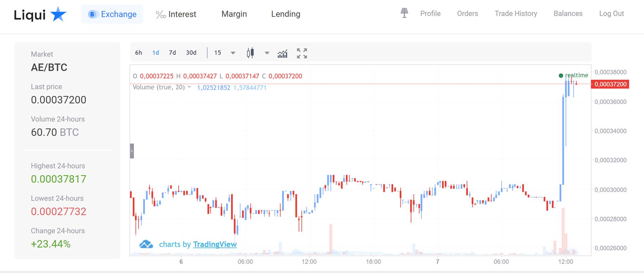Click the lamp icon near Profile
The image size is (644, 279).
point(404,13)
